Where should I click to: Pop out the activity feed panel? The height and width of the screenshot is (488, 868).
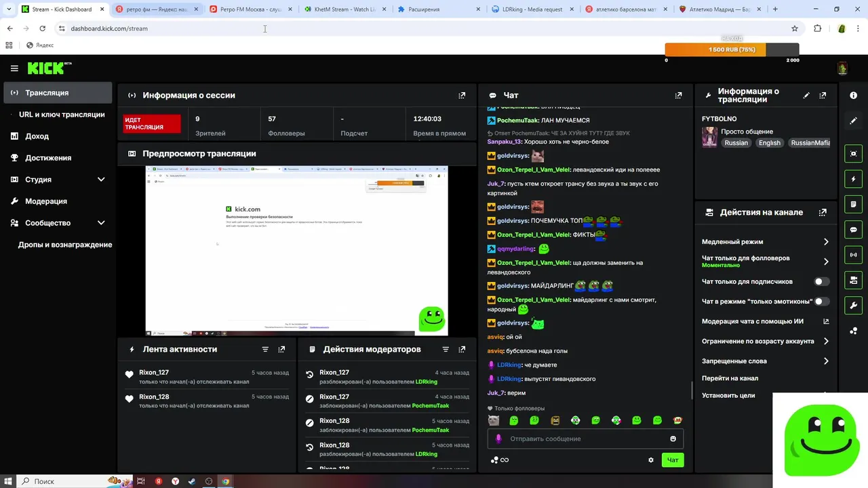point(281,349)
